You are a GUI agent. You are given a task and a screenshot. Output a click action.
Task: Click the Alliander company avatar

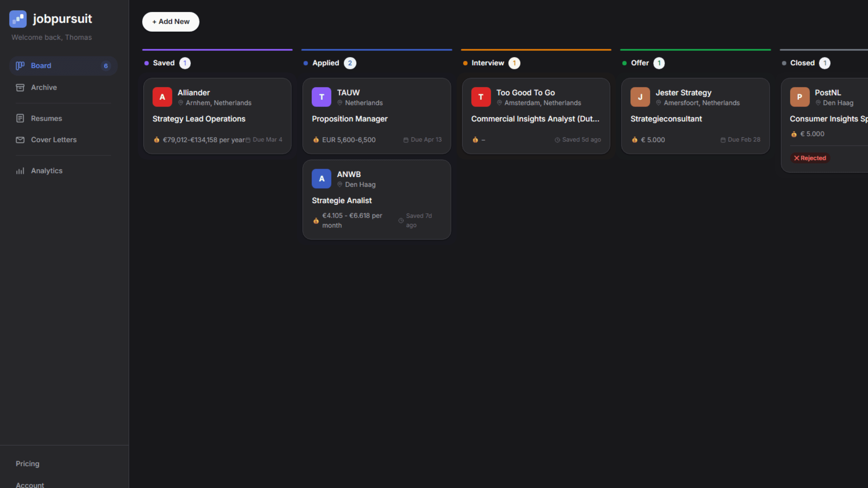pos(162,97)
